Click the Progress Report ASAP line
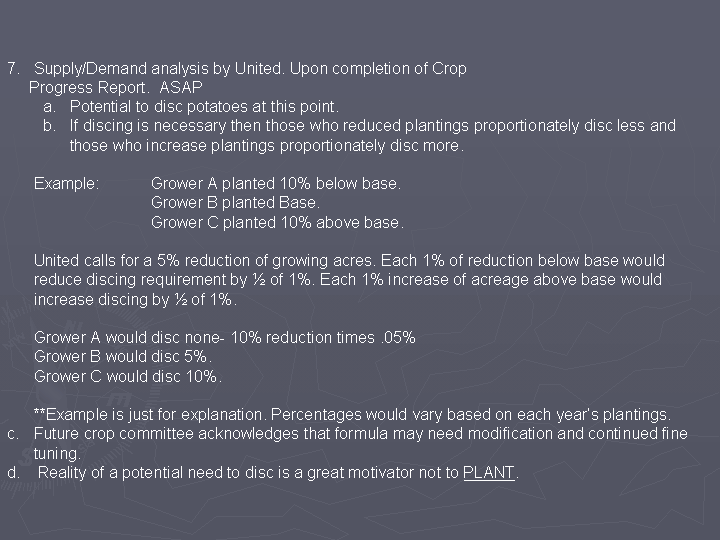720x540 pixels. tap(115, 88)
